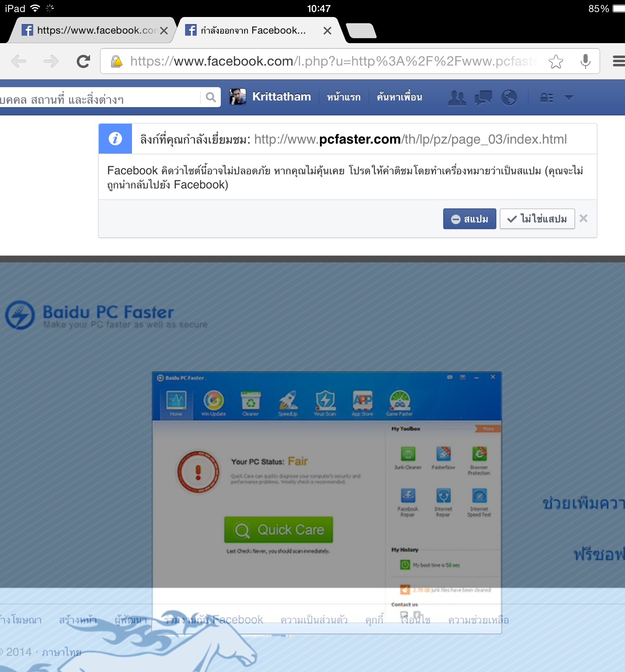Mark link as spam with สแปม button
625x672 pixels.
tap(469, 219)
